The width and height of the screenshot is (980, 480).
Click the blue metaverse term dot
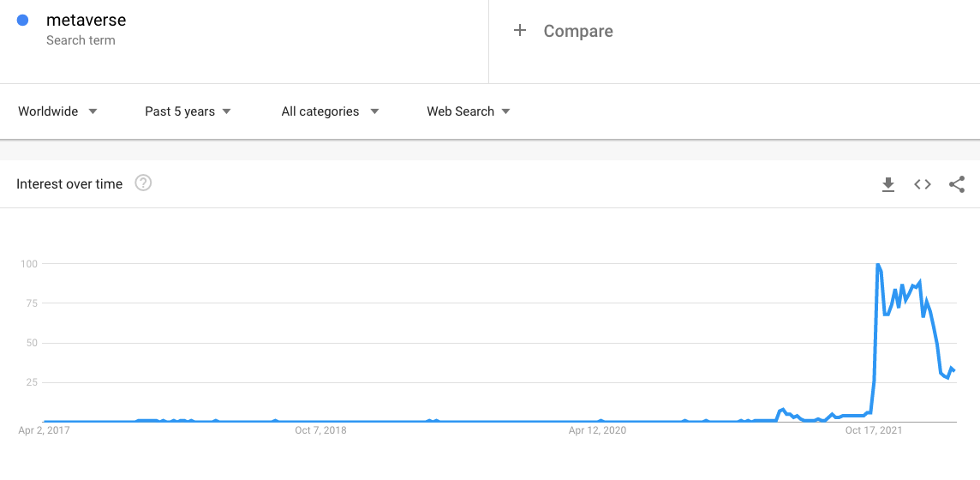click(x=23, y=21)
